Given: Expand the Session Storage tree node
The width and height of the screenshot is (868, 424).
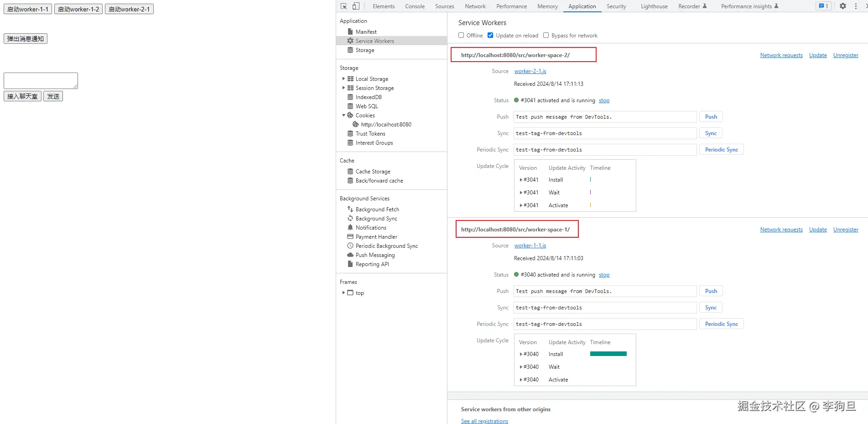Looking at the screenshot, I should point(343,88).
